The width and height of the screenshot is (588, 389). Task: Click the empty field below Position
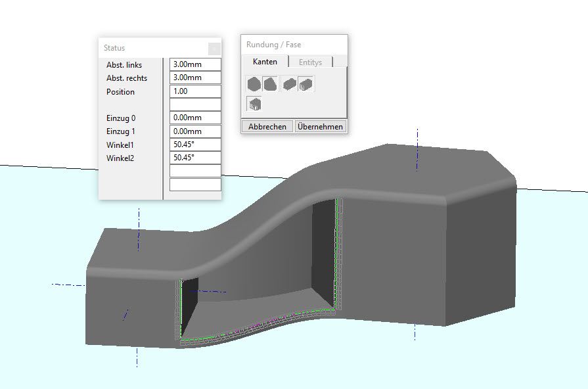(195, 104)
